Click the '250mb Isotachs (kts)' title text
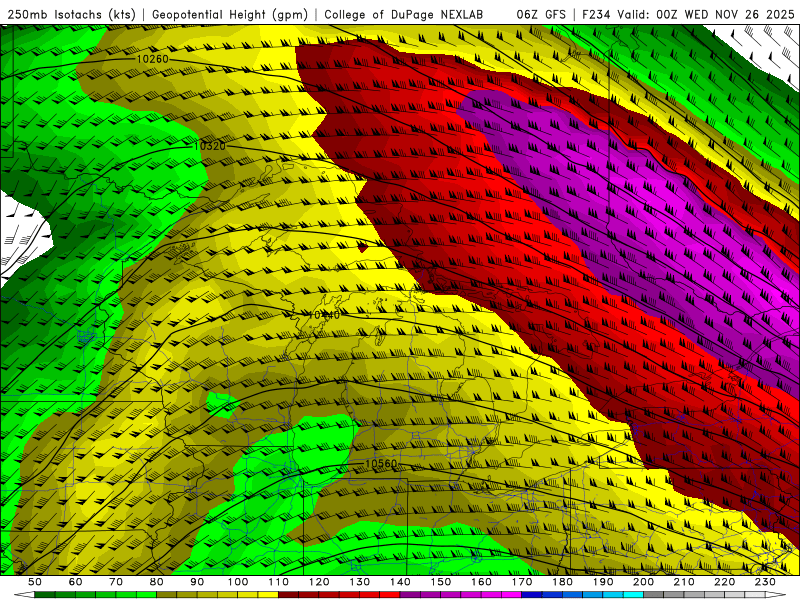Screen dimensions: 800x600 [72, 15]
